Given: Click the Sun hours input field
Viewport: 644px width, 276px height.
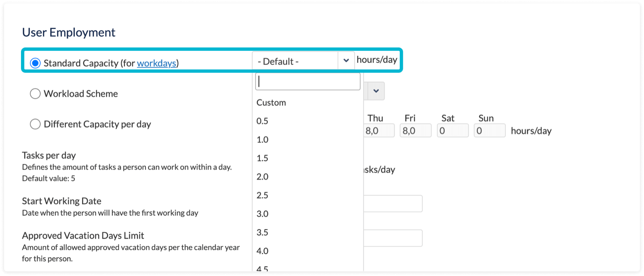Looking at the screenshot, I should click(x=490, y=131).
